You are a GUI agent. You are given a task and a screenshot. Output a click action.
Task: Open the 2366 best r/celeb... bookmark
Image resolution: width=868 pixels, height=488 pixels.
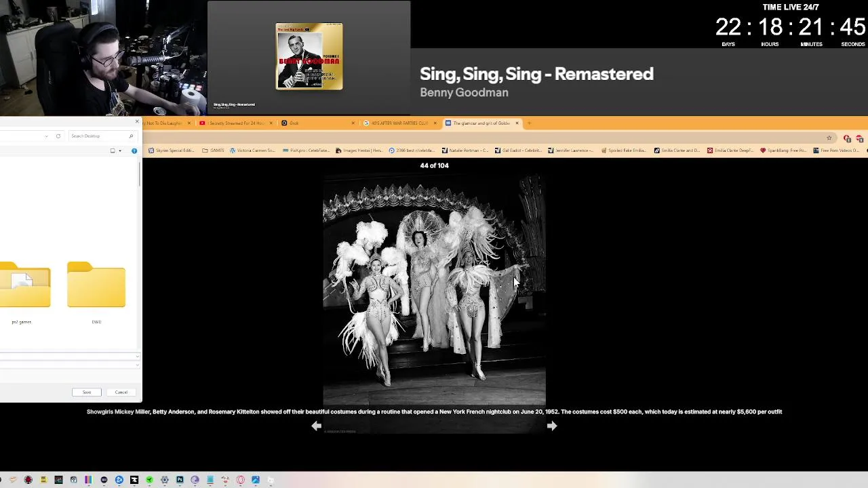tap(412, 150)
